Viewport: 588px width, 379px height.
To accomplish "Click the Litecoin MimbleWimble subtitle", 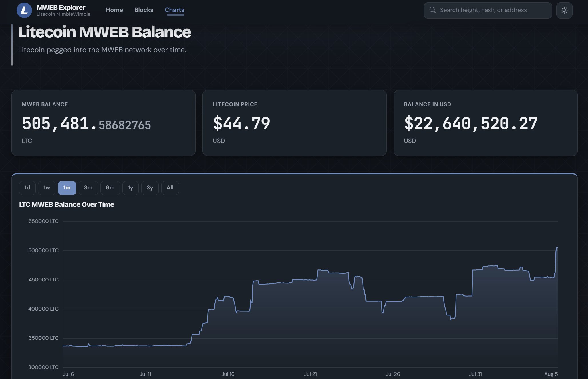I will coord(63,14).
